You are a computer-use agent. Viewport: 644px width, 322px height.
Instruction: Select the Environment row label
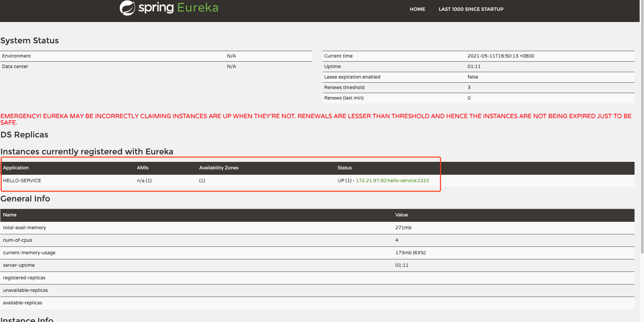[16, 56]
